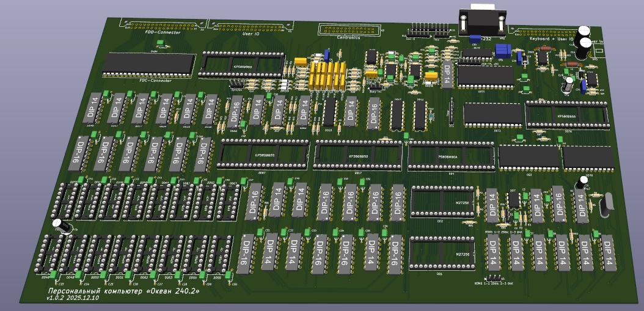Click the DB9 RS-232 serial connector
The height and width of the screenshot is (311, 644).
click(483, 20)
